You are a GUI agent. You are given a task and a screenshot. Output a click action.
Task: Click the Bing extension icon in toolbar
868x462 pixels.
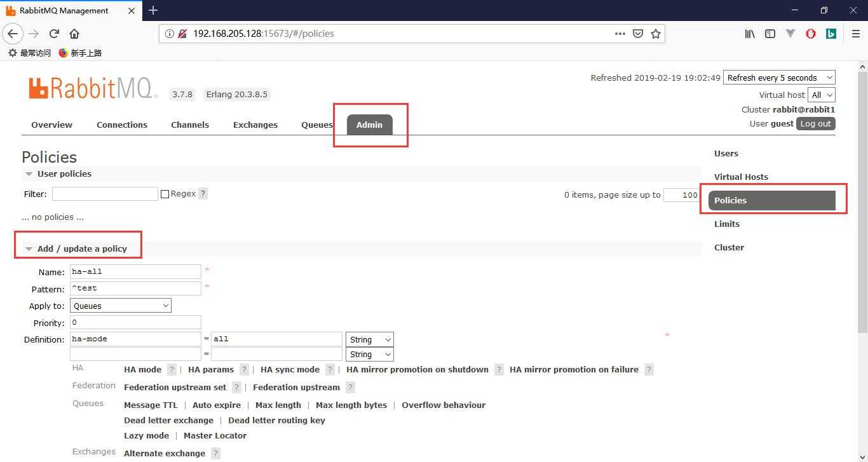(x=831, y=34)
